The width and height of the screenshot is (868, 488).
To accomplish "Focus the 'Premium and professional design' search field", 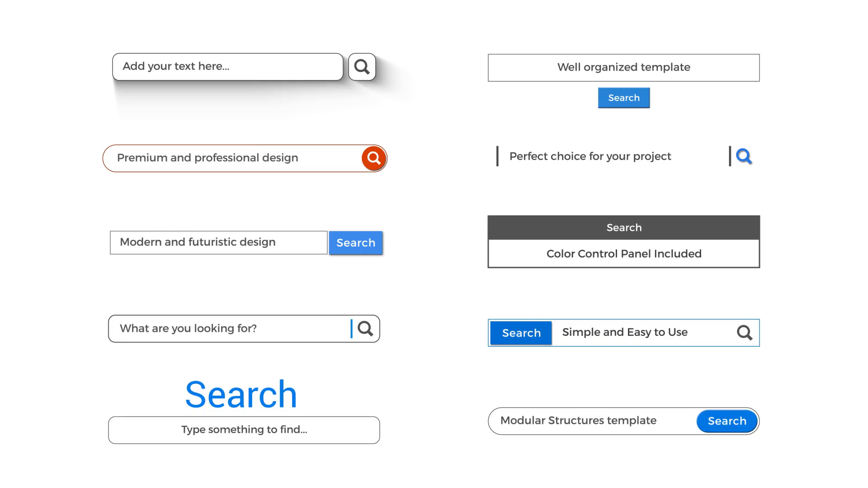I will (x=231, y=158).
